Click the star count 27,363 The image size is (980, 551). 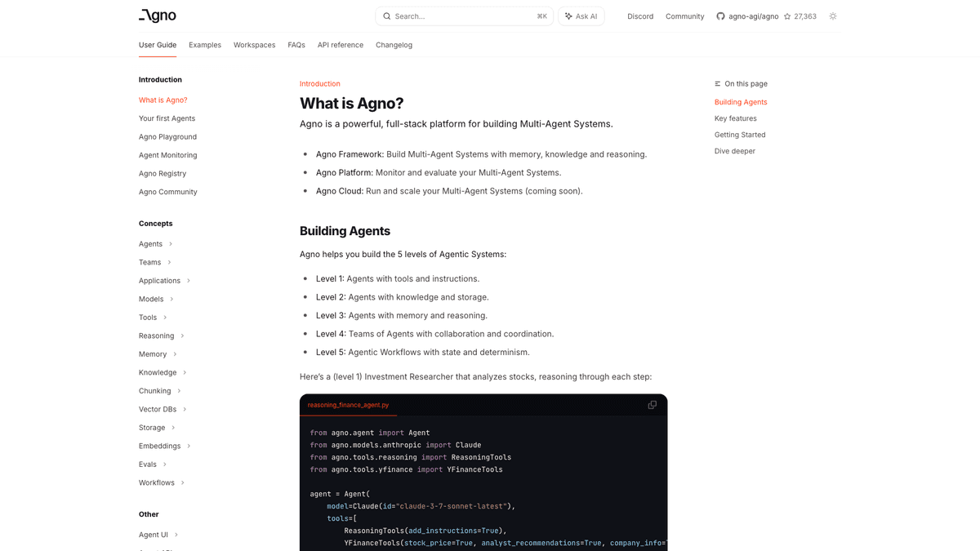coord(805,16)
